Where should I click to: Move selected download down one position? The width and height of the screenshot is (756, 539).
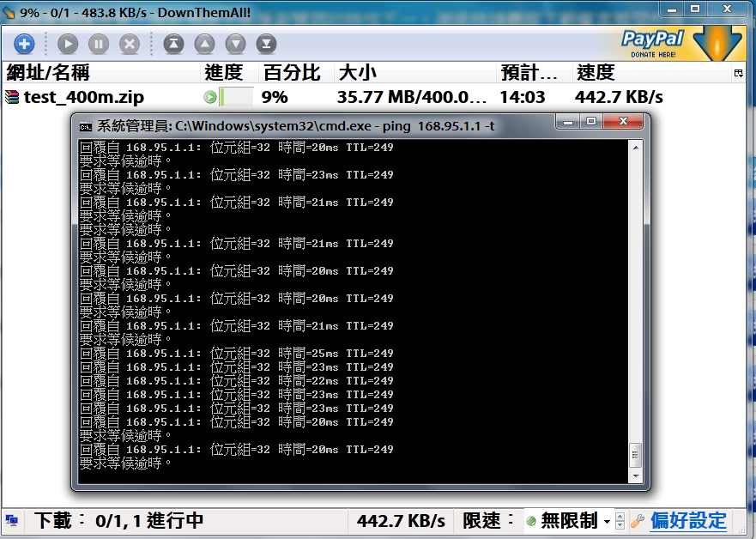tap(235, 45)
